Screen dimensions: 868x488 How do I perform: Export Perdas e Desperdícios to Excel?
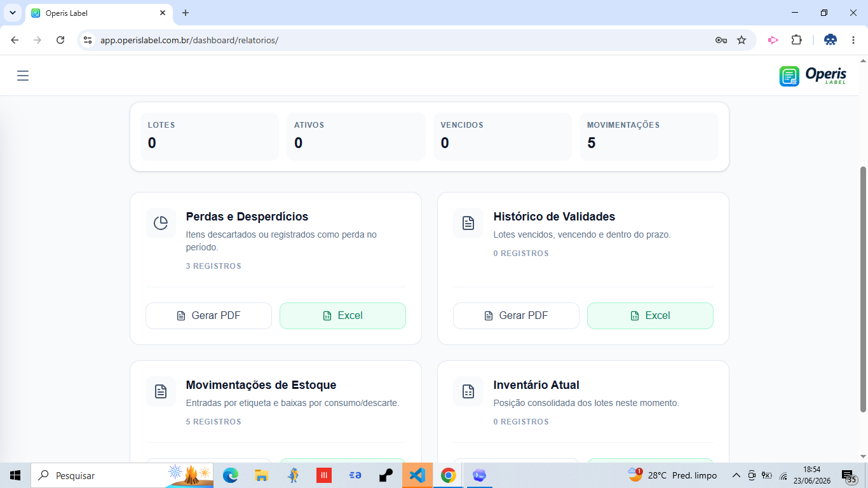click(x=342, y=316)
